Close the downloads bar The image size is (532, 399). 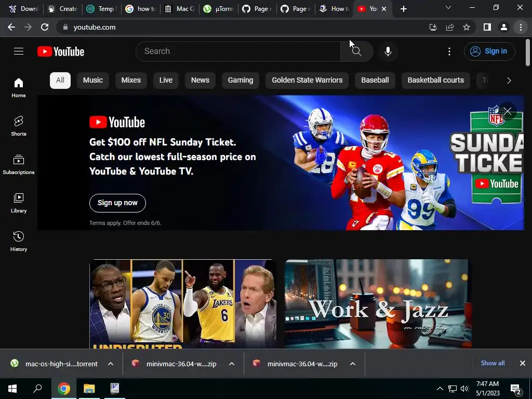(523, 363)
